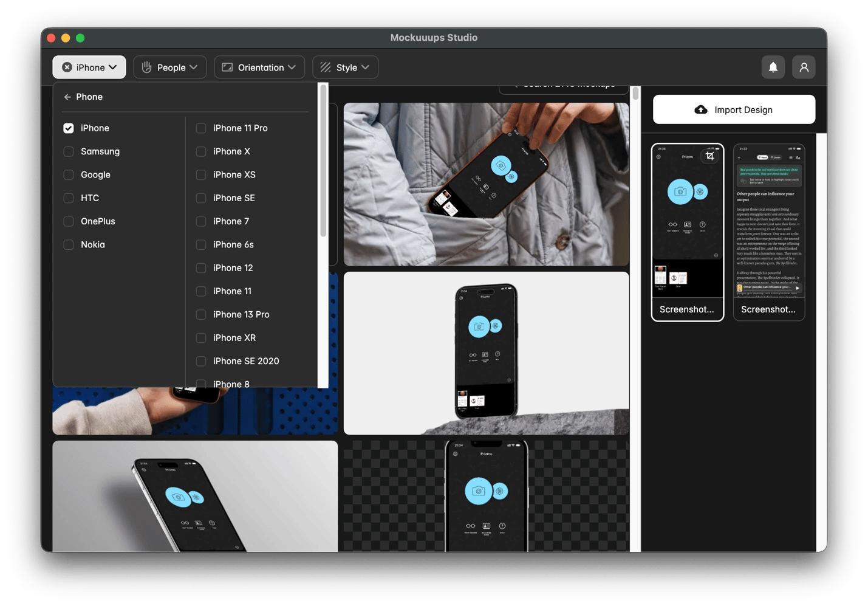Open the People dropdown

click(170, 67)
